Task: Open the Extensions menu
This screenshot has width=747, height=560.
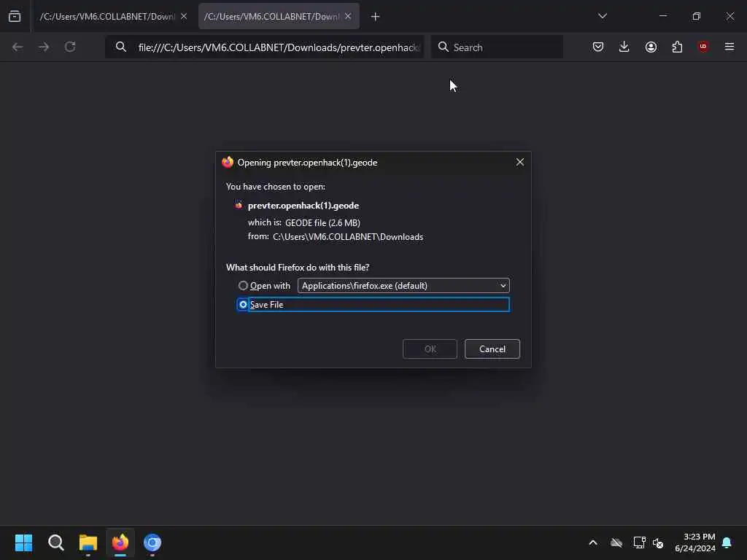Action: [x=677, y=47]
